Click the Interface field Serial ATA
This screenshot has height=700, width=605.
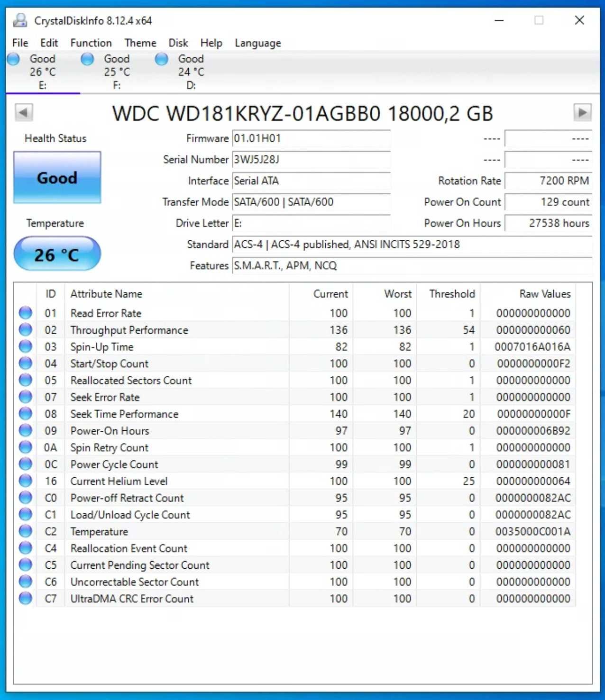(x=311, y=181)
